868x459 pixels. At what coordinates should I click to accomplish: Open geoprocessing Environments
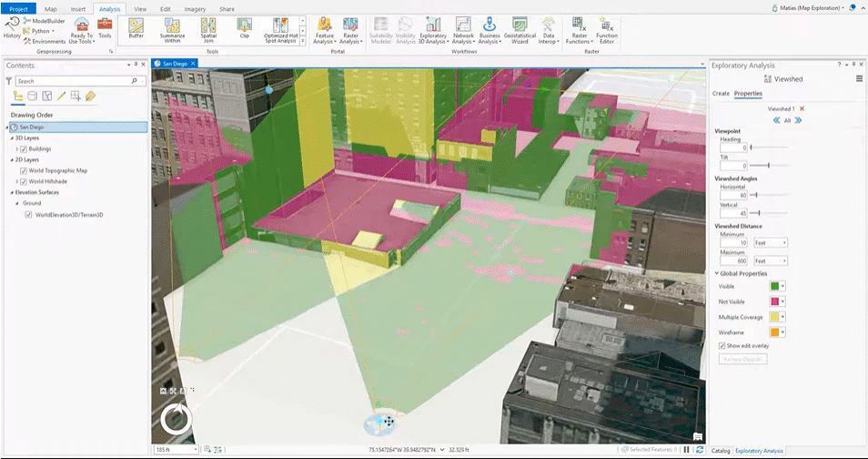click(45, 41)
